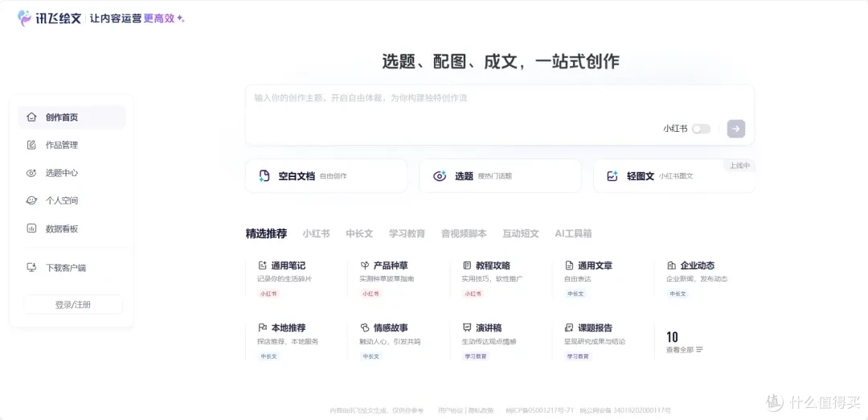Image resolution: width=868 pixels, height=420 pixels.
Task: Click the 通用笔记 note icon
Action: 262,266
